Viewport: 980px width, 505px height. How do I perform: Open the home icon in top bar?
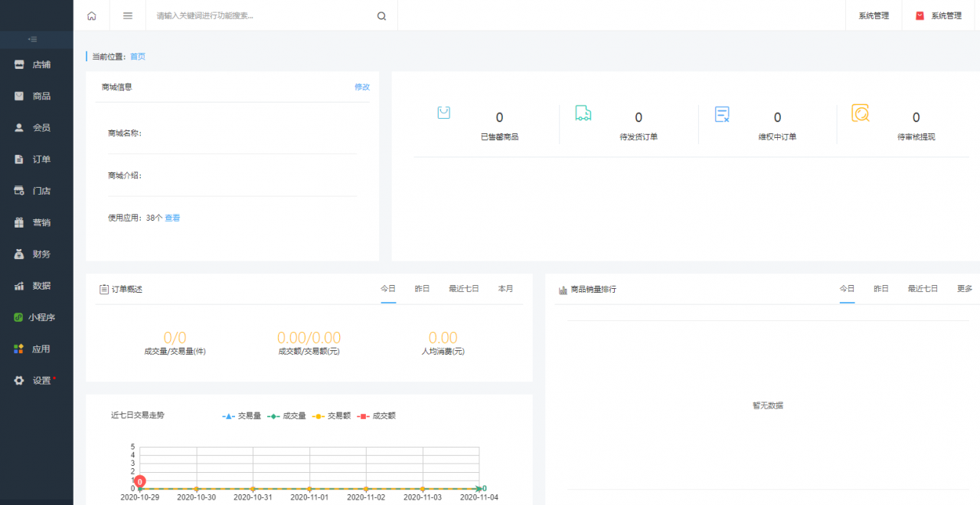pyautogui.click(x=92, y=15)
